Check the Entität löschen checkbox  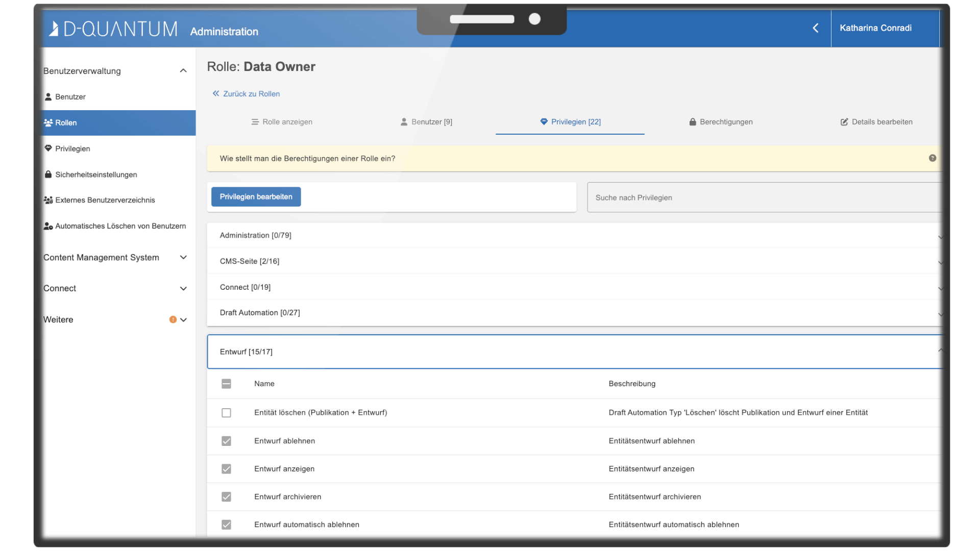click(226, 413)
